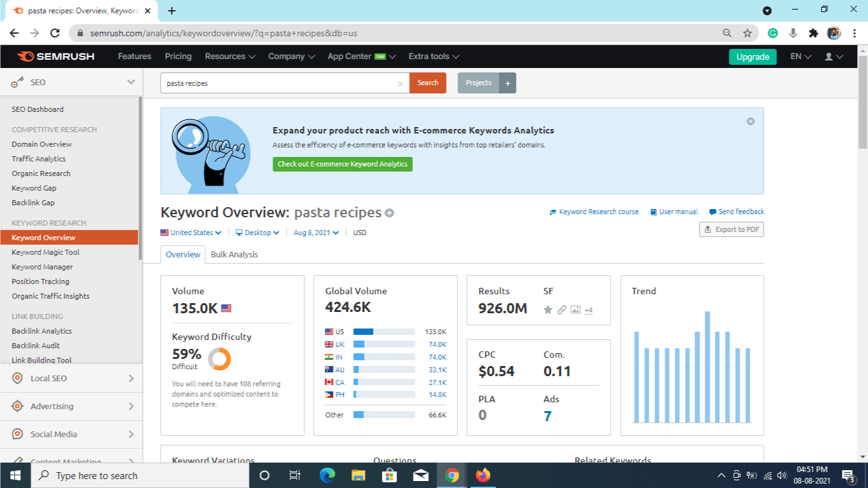This screenshot has width=868, height=488.
Task: Go back to previous page
Action: (14, 33)
